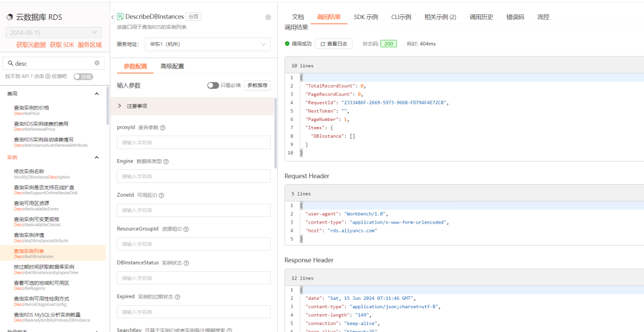
Task: Switch to the 流控 tab
Action: tap(543, 17)
